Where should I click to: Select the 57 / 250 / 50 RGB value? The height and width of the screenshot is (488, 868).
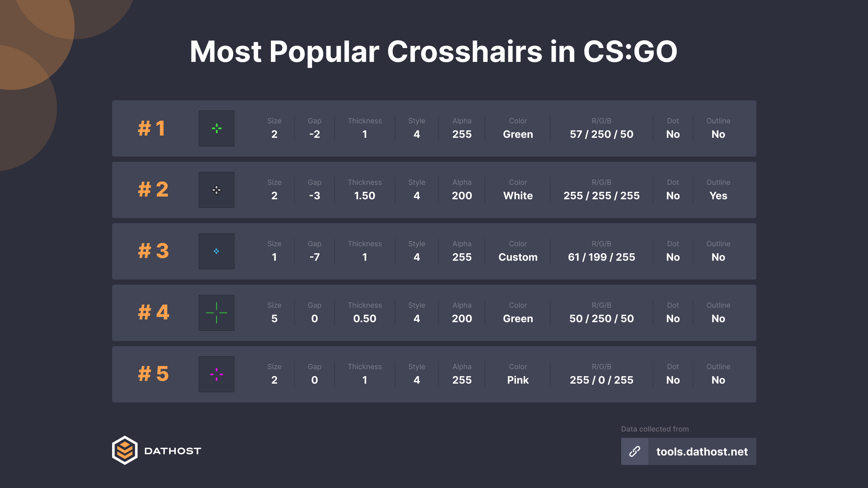click(601, 134)
